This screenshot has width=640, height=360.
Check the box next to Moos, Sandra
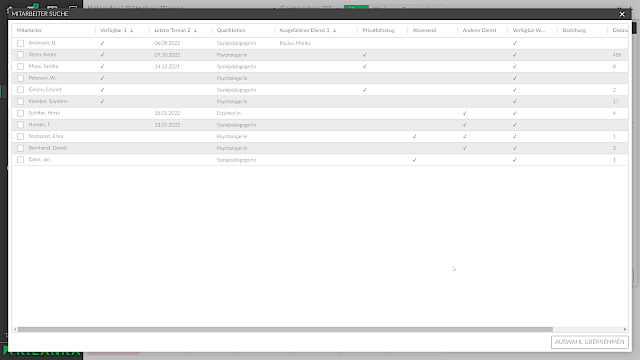20,66
